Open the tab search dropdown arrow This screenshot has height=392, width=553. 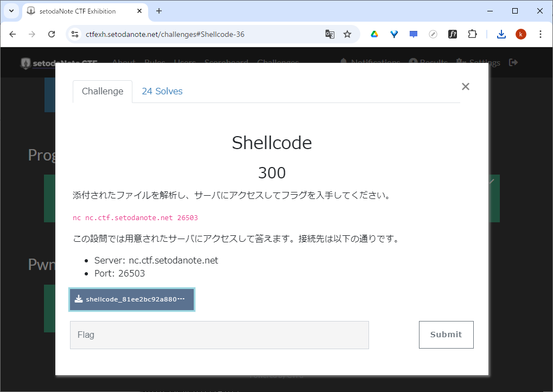pyautogui.click(x=11, y=11)
